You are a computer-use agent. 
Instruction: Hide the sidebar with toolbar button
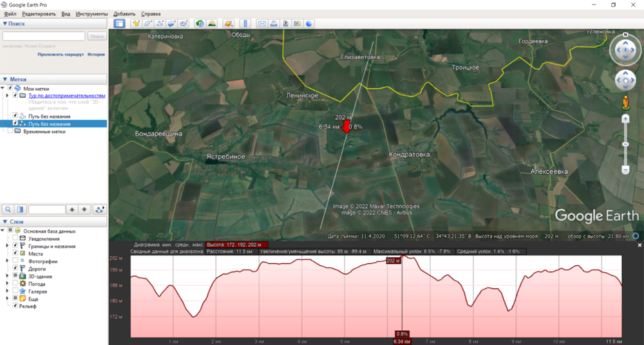coord(119,24)
